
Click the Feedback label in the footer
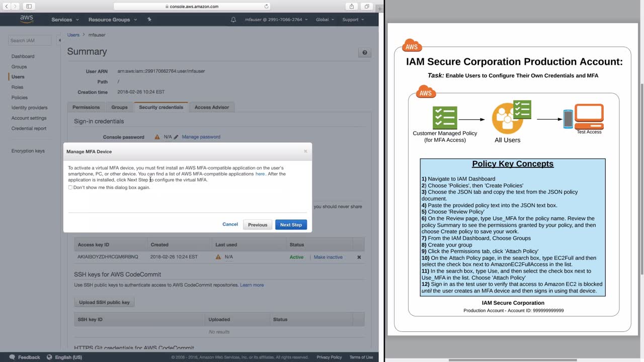29,357
